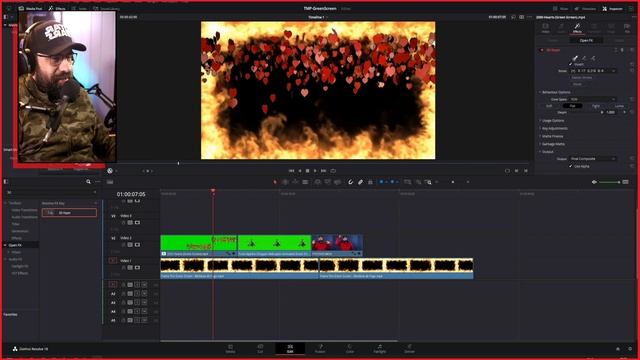Viewport: 640px width, 360px height.
Task: Select the Luma keyer mode button
Action: tap(619, 106)
